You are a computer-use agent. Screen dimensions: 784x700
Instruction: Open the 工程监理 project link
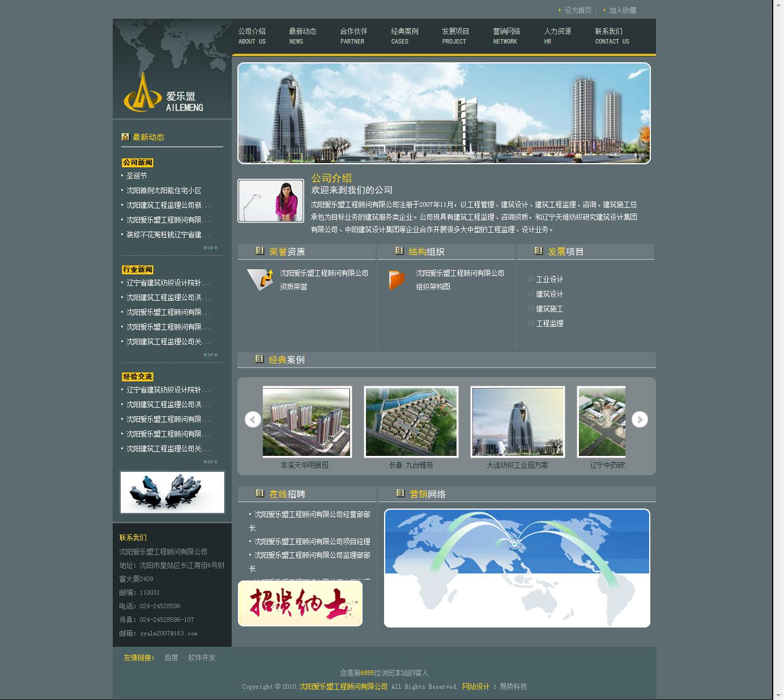[549, 323]
